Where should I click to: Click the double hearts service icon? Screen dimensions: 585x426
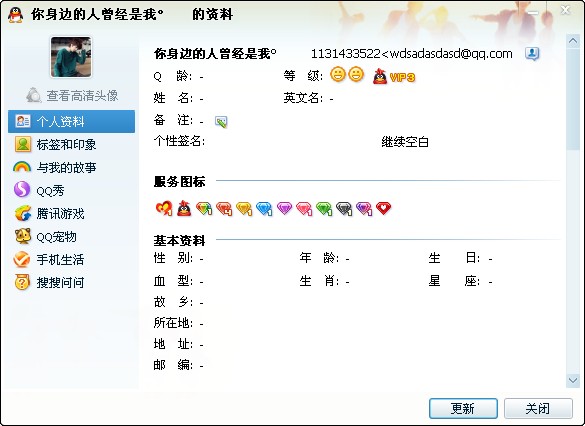[x=164, y=208]
